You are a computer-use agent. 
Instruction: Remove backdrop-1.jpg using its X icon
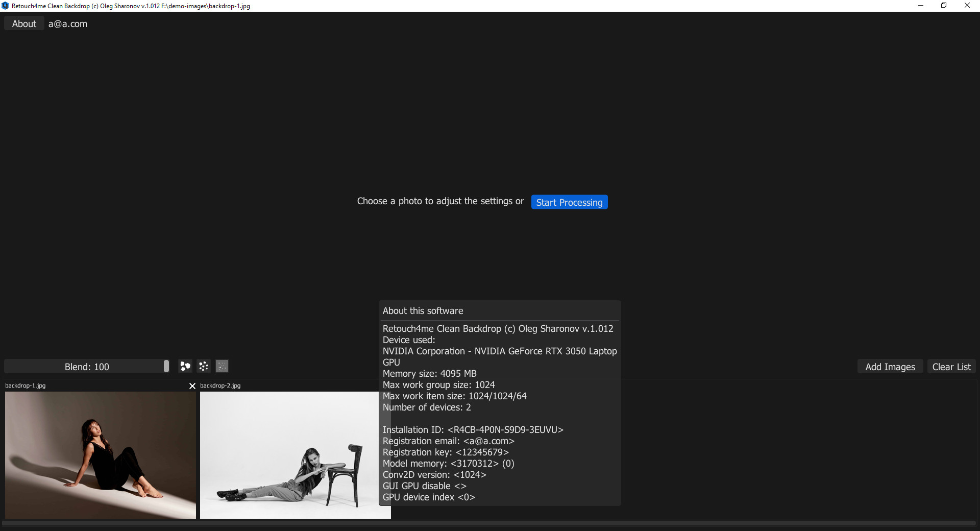coord(192,386)
